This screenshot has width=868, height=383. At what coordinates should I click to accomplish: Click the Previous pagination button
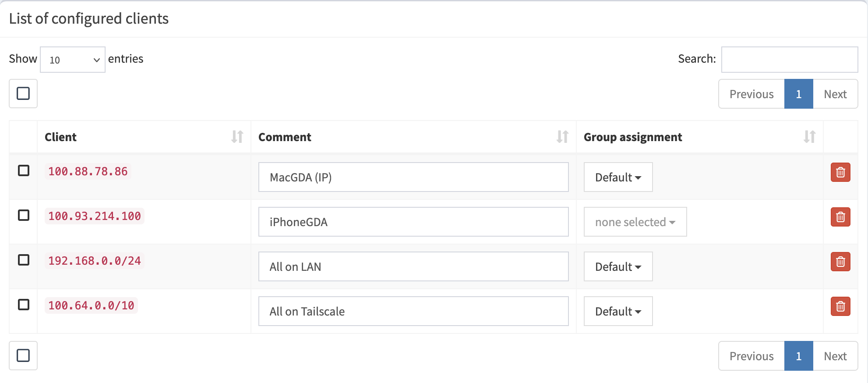click(x=751, y=93)
